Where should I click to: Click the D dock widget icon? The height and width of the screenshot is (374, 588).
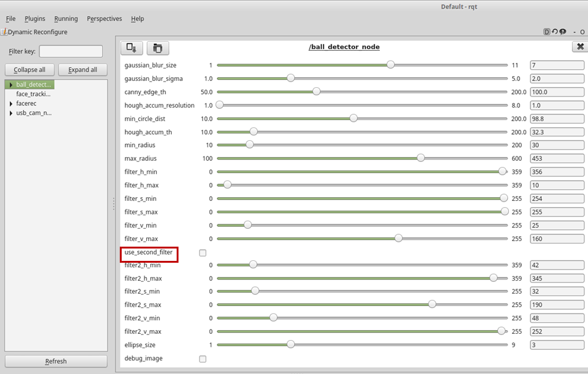tap(547, 32)
